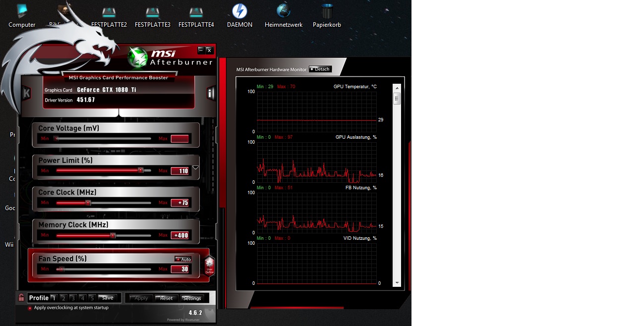Open Afterburner Settings
Screen dimensions: 644x326
pyautogui.click(x=192, y=298)
